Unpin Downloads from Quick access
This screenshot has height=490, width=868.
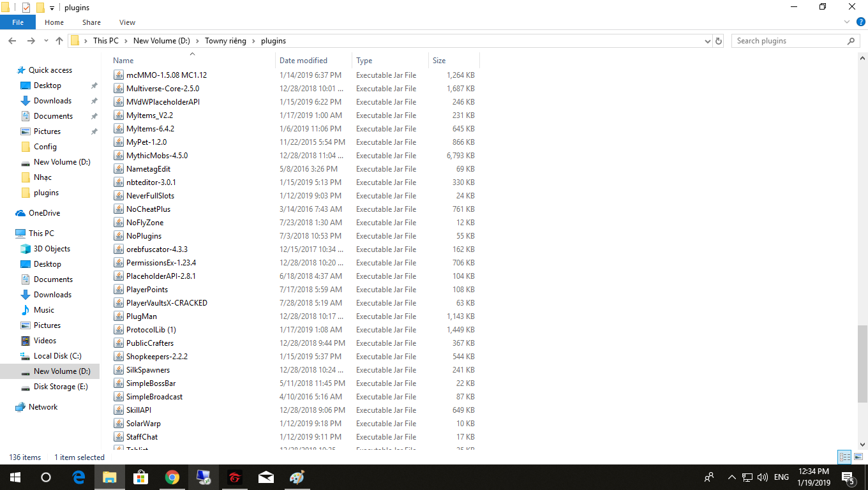[94, 100]
